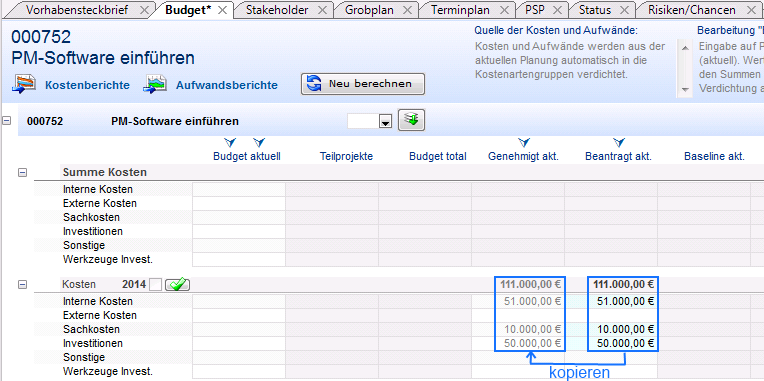Click filter arrow above Genehmigt akt.
764x381 pixels.
[x=524, y=142]
